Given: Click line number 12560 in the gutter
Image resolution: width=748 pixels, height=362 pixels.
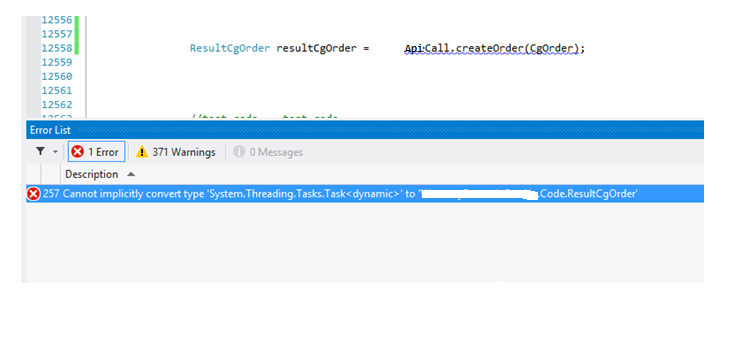Looking at the screenshot, I should (57, 76).
